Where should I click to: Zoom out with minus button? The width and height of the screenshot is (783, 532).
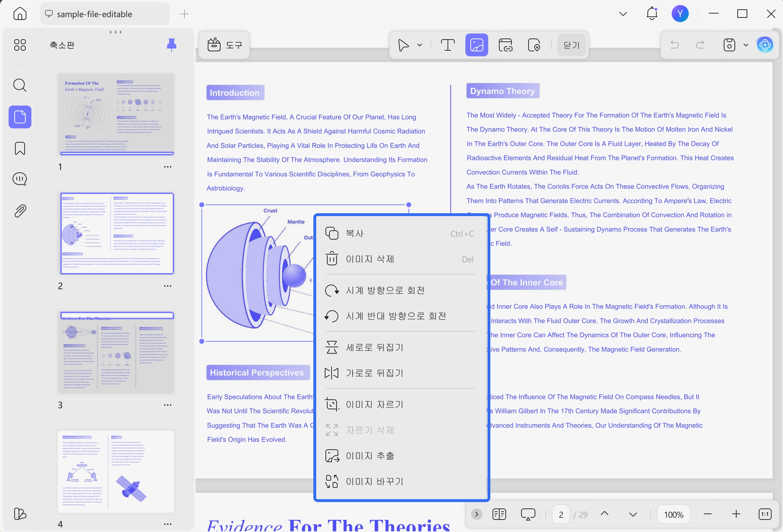708,514
